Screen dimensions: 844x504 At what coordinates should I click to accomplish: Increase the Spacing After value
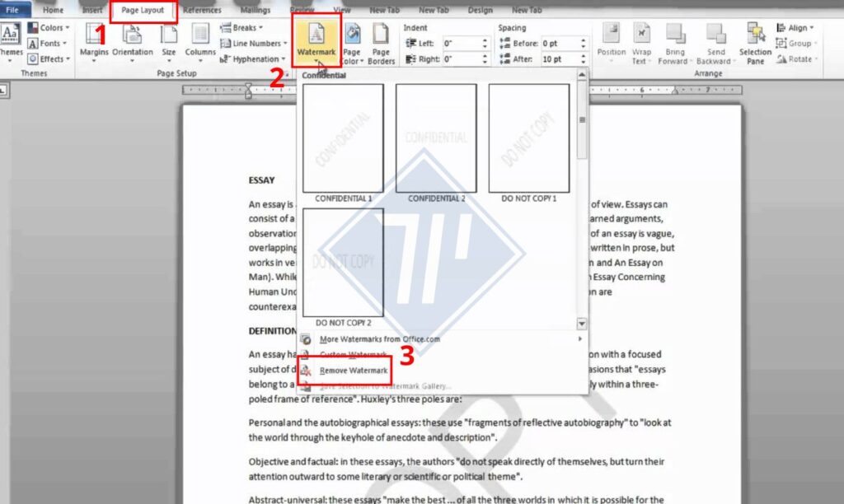click(584, 56)
